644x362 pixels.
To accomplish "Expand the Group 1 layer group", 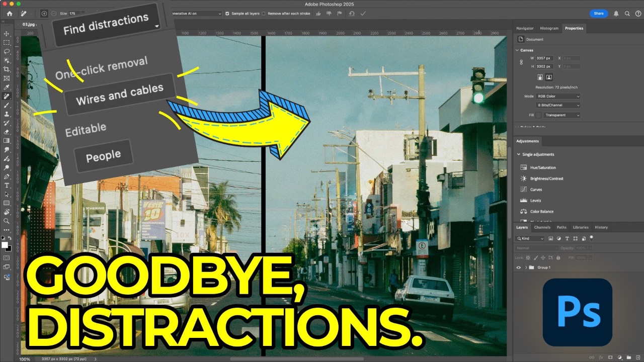I will (526, 267).
